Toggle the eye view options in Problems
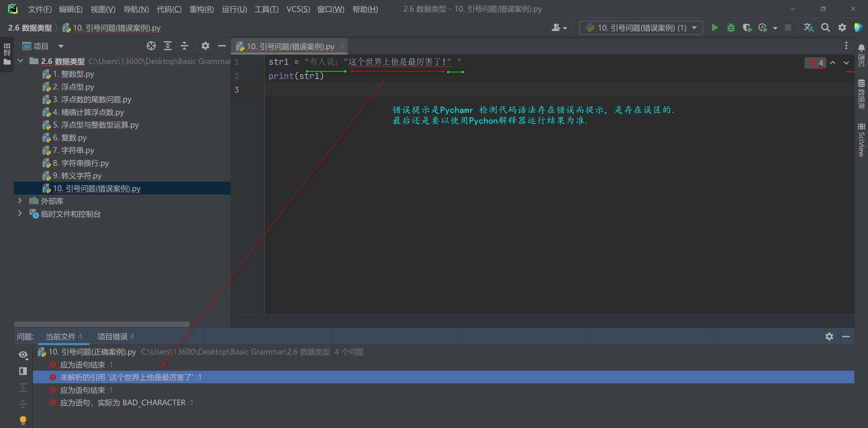This screenshot has width=868, height=428. click(23, 355)
